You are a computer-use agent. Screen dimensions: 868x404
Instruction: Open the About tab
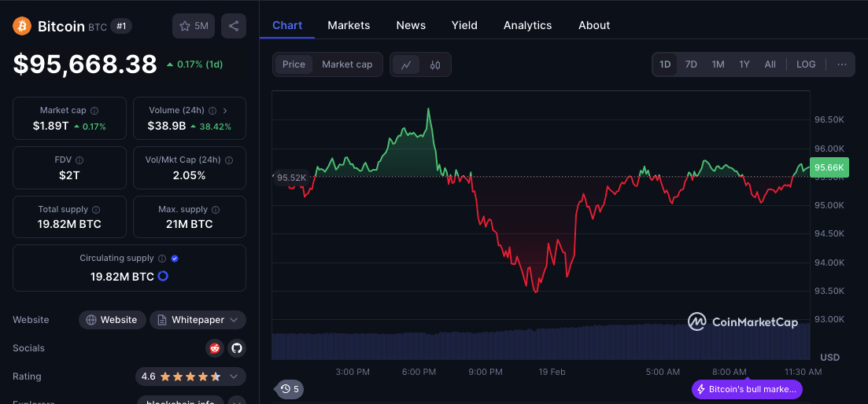(x=594, y=25)
